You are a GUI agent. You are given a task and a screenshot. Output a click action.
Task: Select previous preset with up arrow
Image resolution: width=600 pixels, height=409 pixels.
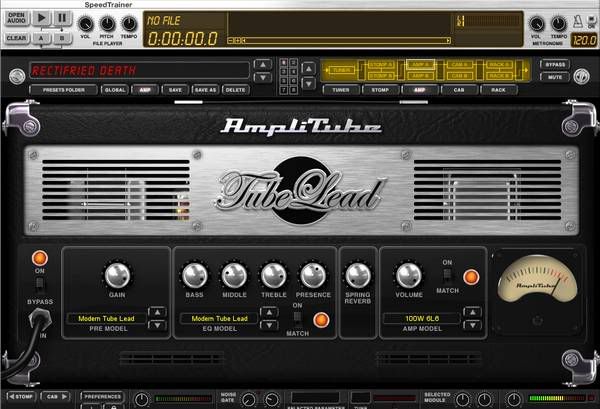click(x=263, y=65)
